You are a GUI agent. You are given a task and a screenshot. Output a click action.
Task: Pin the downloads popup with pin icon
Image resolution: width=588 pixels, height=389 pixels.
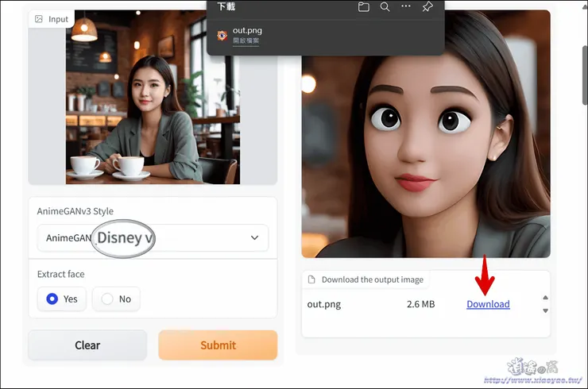click(x=427, y=6)
